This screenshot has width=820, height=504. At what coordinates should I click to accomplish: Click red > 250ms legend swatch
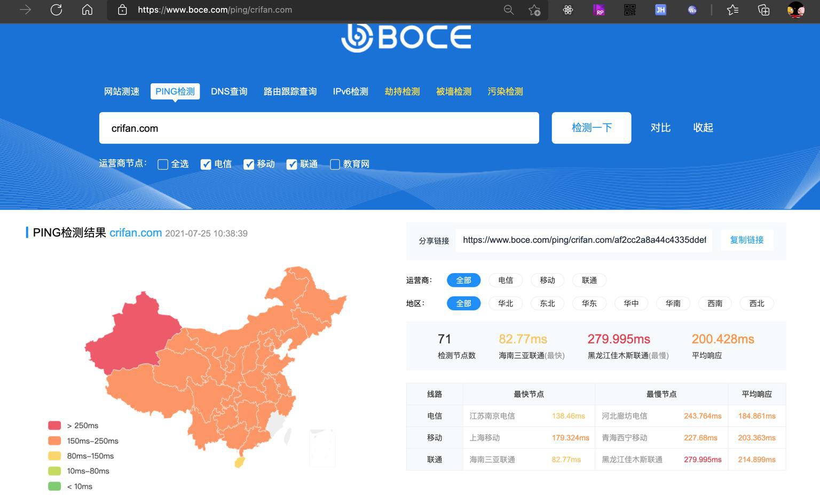54,426
